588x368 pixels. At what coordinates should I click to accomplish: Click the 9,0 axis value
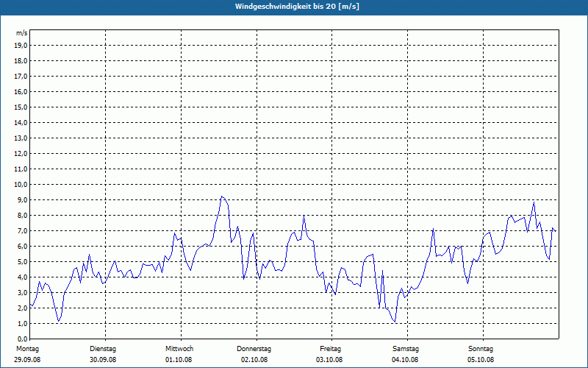point(22,199)
